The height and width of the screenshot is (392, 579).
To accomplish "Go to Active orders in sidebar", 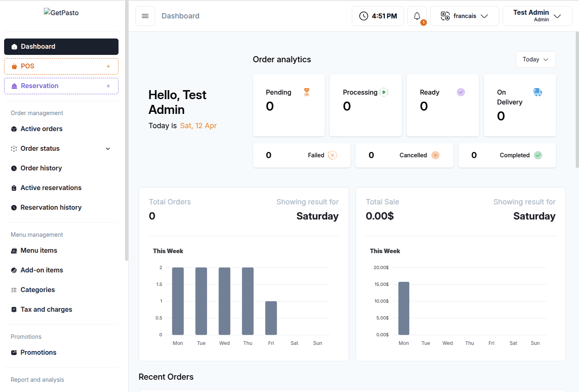I will click(x=41, y=129).
